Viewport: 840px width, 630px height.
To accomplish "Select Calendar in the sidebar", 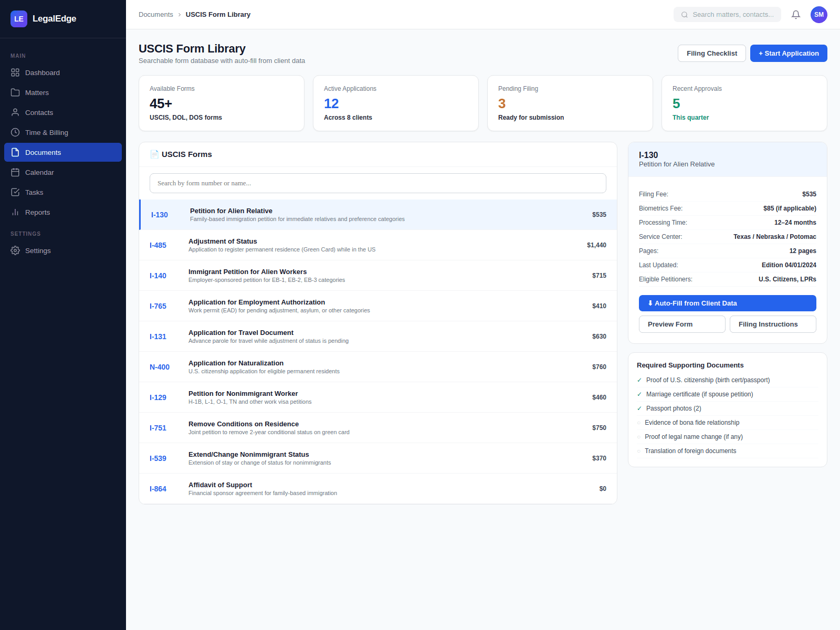I will tap(63, 172).
